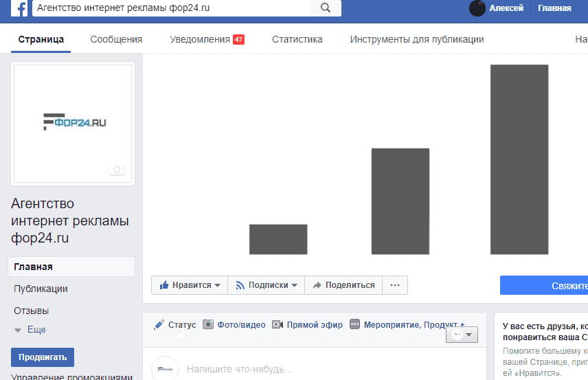Switch to the Страница tab

41,39
